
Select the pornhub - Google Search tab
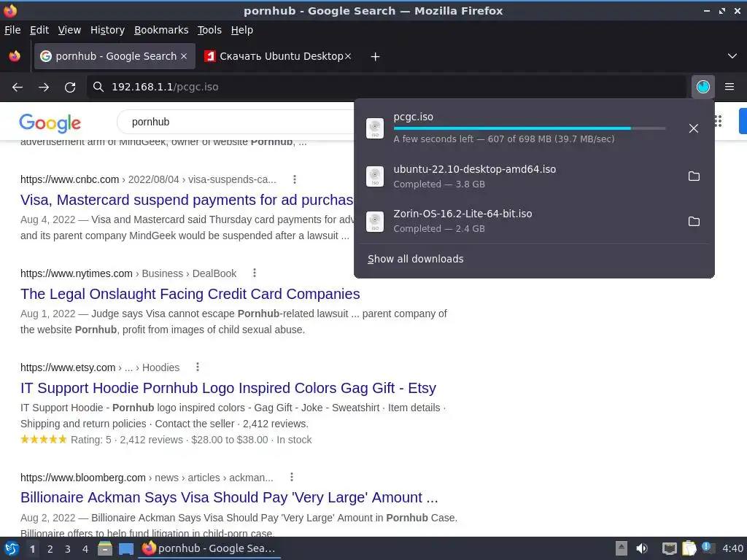coord(115,56)
